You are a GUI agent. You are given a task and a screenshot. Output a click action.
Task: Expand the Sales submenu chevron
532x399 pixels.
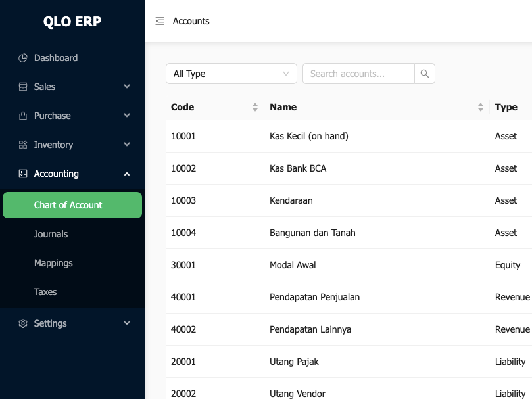(x=127, y=87)
